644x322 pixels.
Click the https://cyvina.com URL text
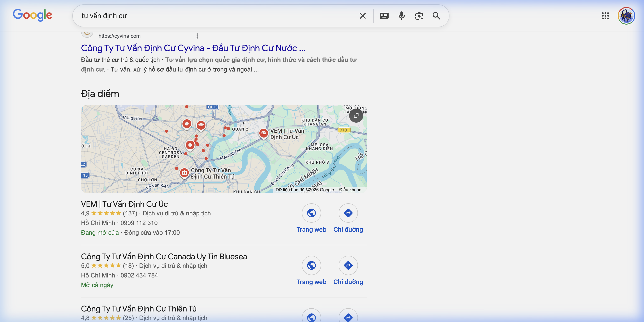tap(120, 36)
